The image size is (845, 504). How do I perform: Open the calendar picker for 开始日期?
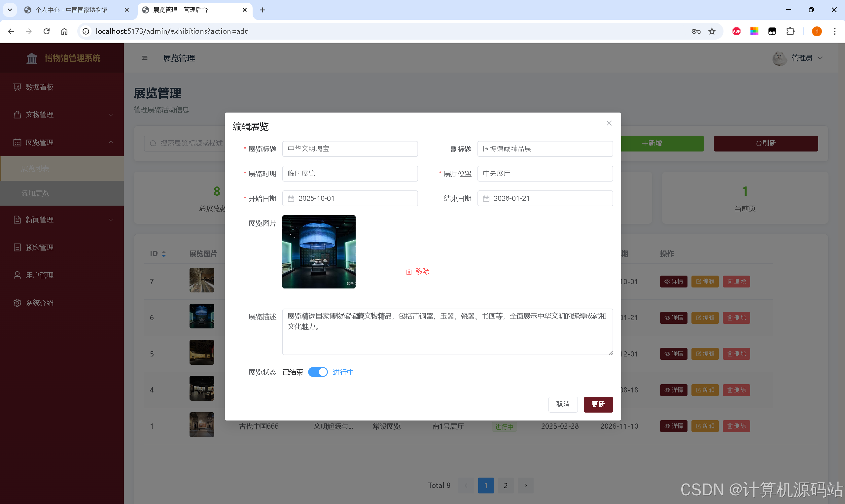(291, 198)
